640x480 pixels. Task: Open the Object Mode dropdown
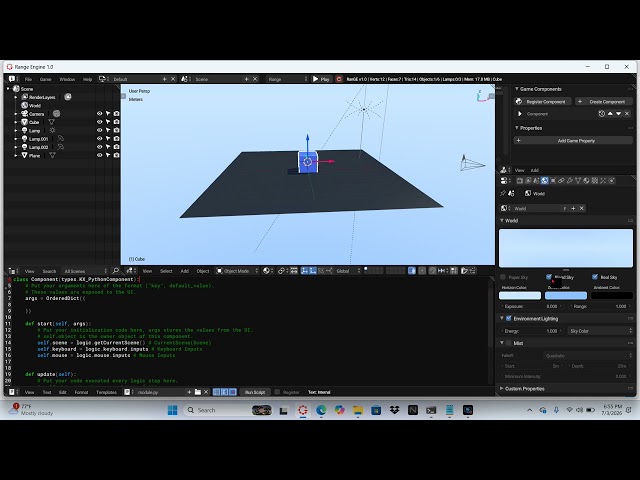point(237,271)
